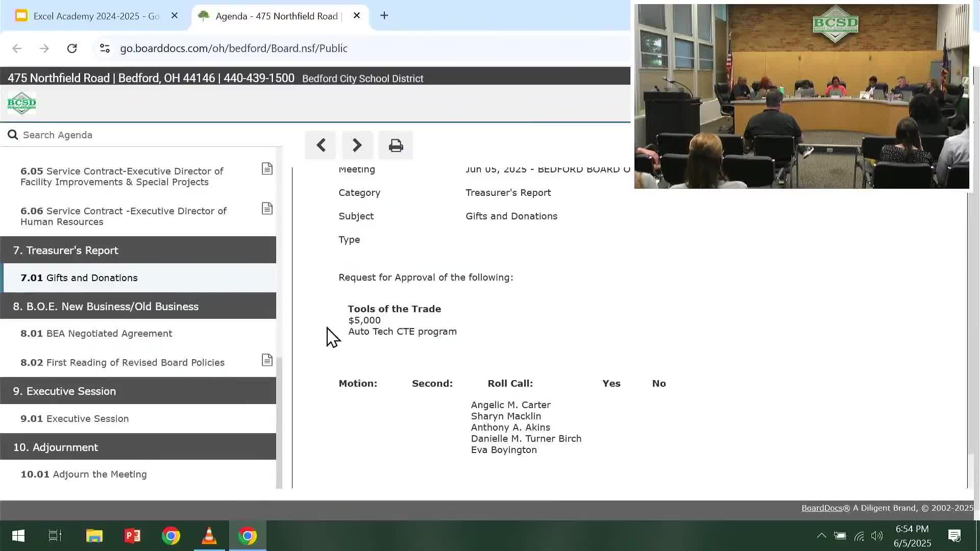980x551 pixels.
Task: Reload the page with refresh icon
Action: 72,48
